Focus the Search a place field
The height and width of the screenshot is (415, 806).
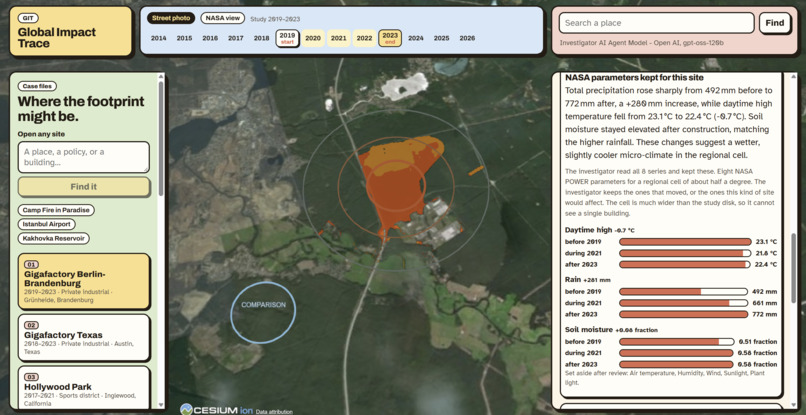point(656,23)
